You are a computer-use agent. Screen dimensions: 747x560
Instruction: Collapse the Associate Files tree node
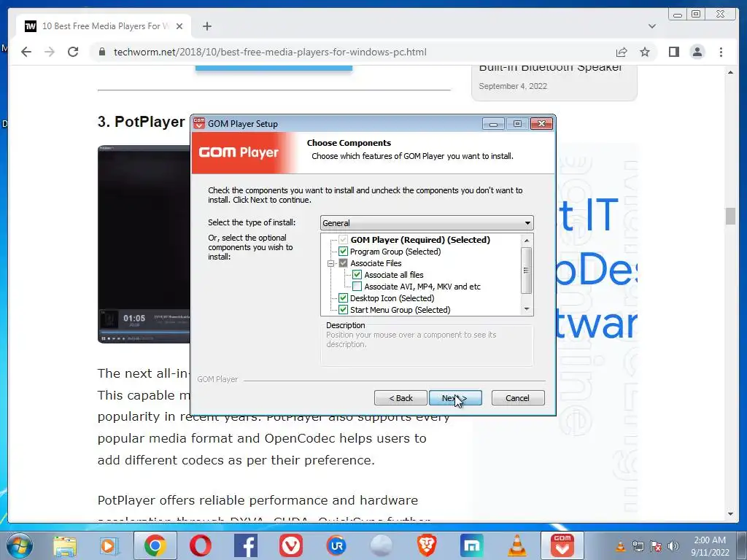330,263
